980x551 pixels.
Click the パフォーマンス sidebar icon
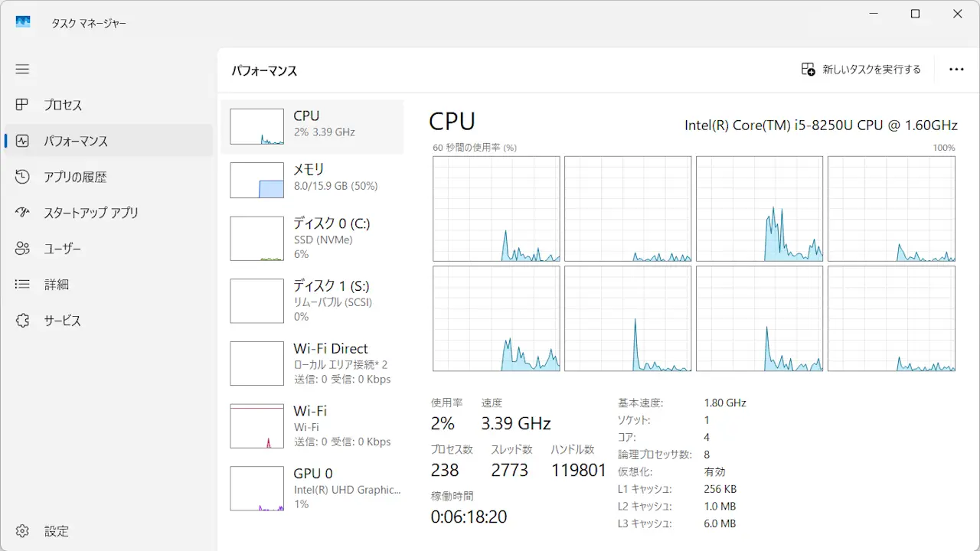tap(22, 141)
